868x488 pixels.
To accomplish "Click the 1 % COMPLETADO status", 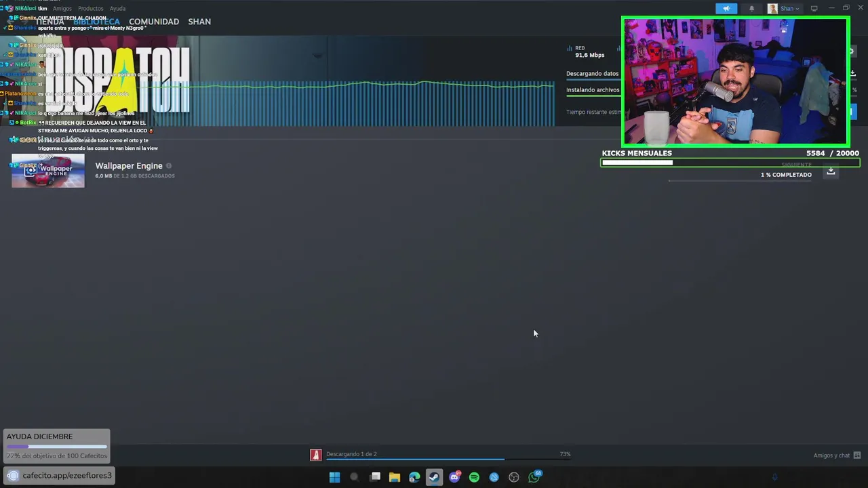I will tap(786, 175).
